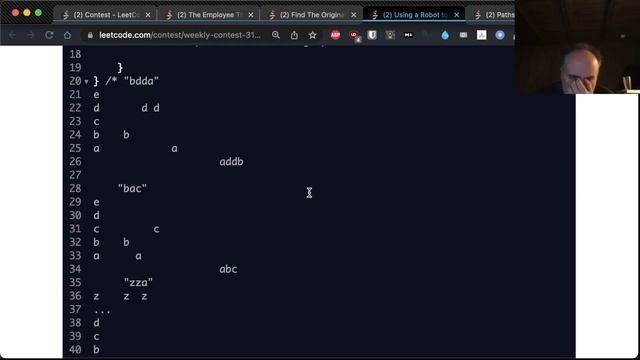This screenshot has width=640, height=360.
Task: Click the share page icon
Action: tap(294, 35)
